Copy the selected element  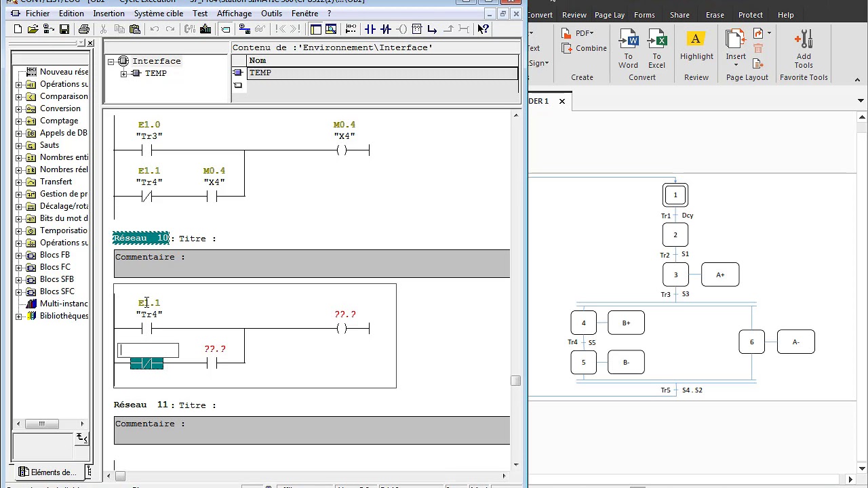pos(119,29)
